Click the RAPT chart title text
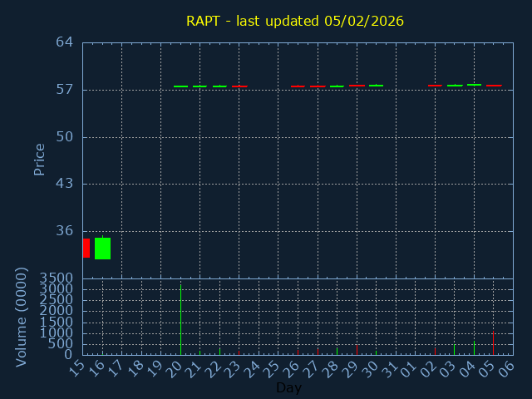The width and height of the screenshot is (532, 399). pyautogui.click(x=295, y=21)
